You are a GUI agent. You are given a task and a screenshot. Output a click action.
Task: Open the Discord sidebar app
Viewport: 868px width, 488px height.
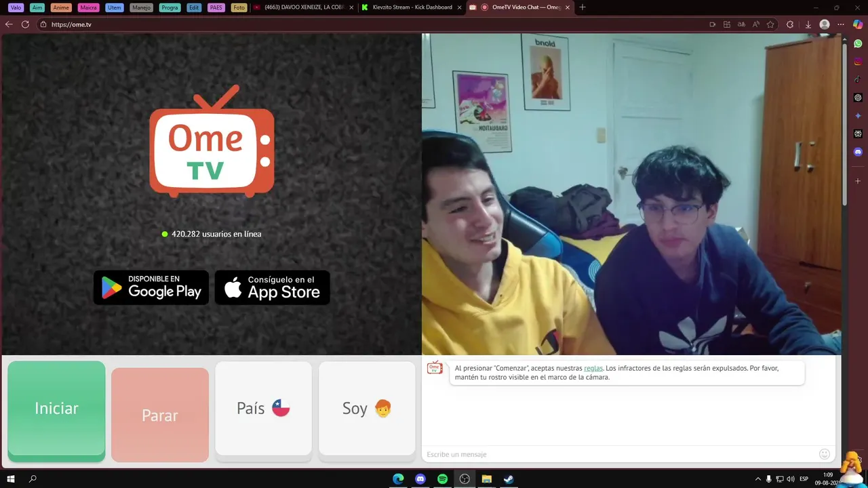[x=858, y=152]
